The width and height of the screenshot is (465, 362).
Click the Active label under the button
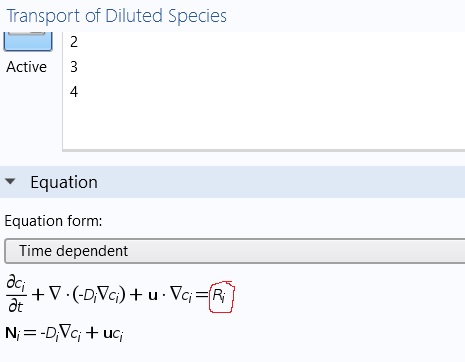(26, 67)
